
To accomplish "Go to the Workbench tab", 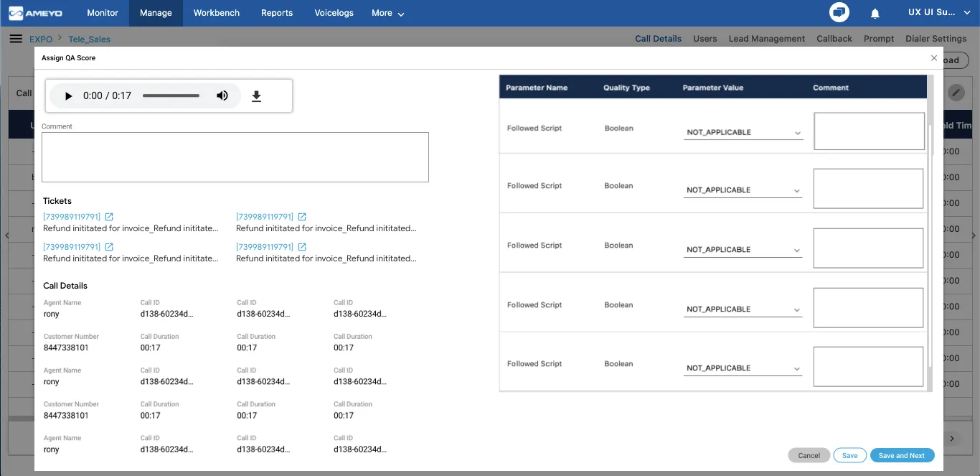I will pyautogui.click(x=217, y=13).
